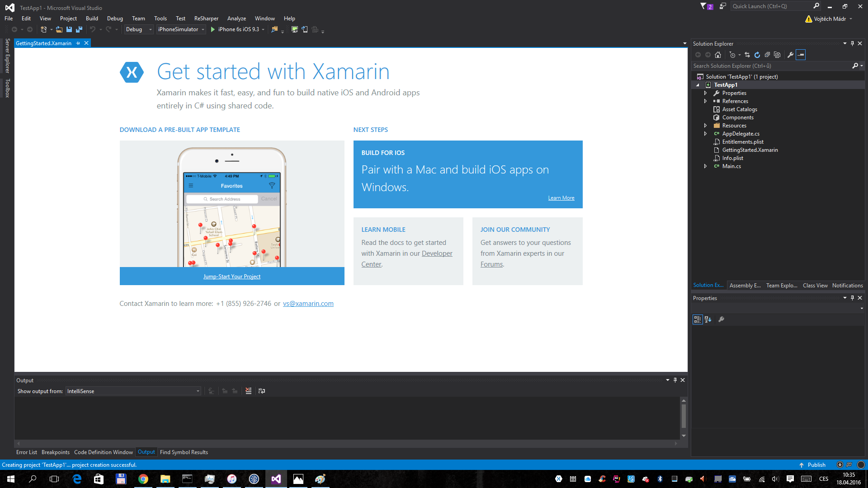Click the Learn More link

coord(561,198)
